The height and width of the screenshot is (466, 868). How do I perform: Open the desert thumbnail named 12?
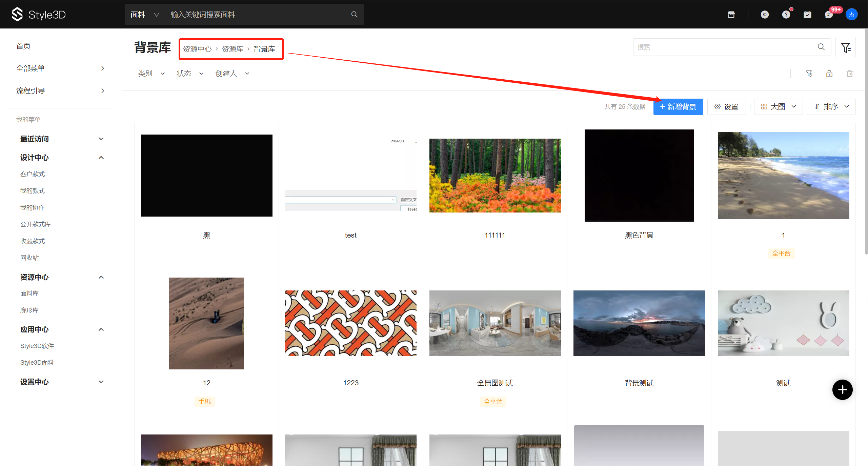[x=207, y=323]
